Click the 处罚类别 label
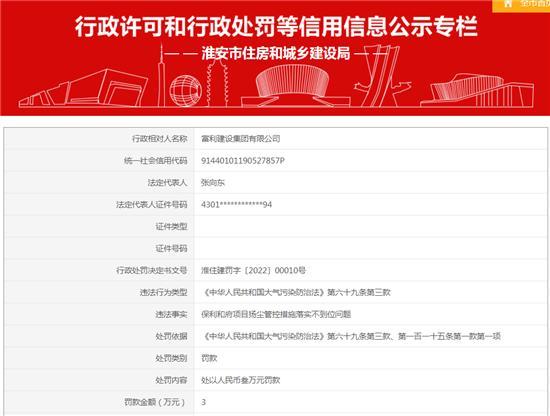This screenshot has width=550, height=416. pyautogui.click(x=172, y=358)
